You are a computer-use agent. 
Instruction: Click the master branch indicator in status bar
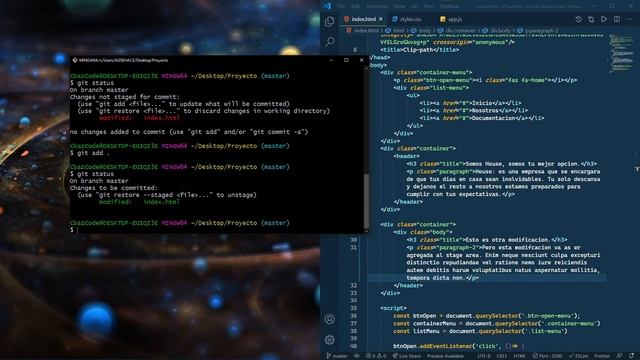tap(337, 356)
